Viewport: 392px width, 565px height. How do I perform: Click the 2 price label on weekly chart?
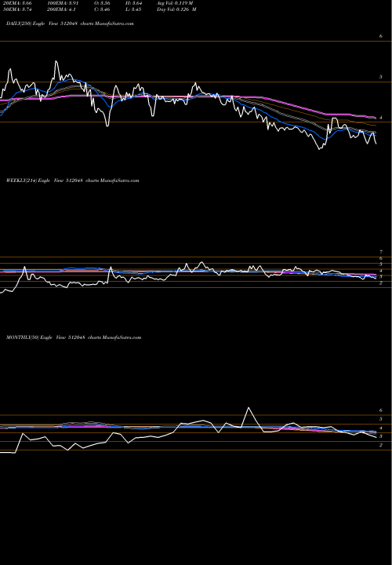(x=380, y=282)
